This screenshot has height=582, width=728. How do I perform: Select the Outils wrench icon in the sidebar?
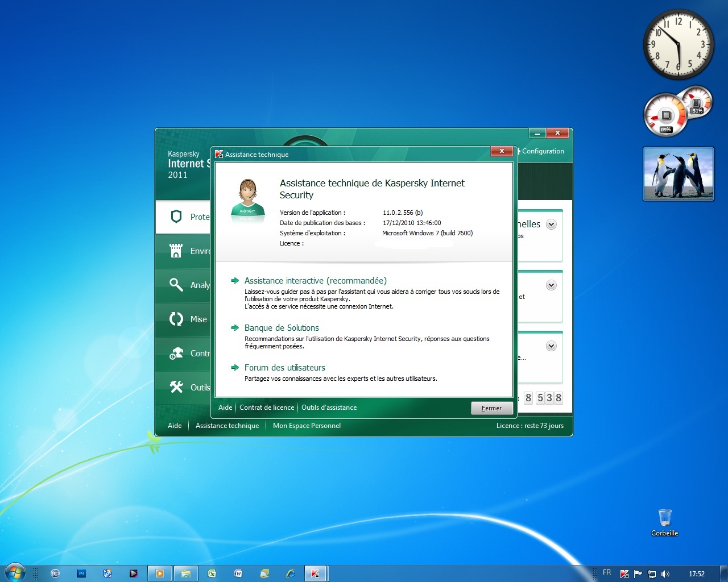(x=176, y=387)
